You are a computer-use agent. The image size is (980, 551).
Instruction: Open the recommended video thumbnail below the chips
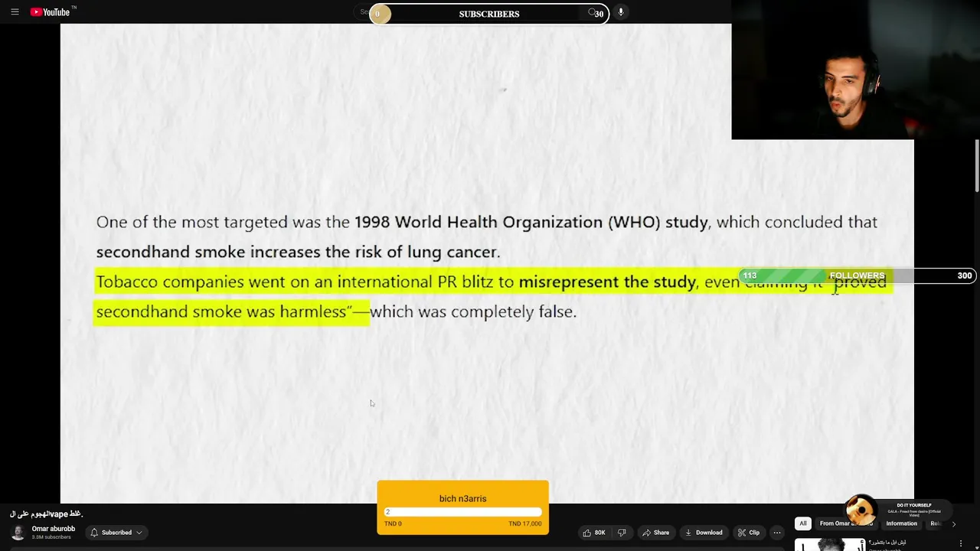830,544
